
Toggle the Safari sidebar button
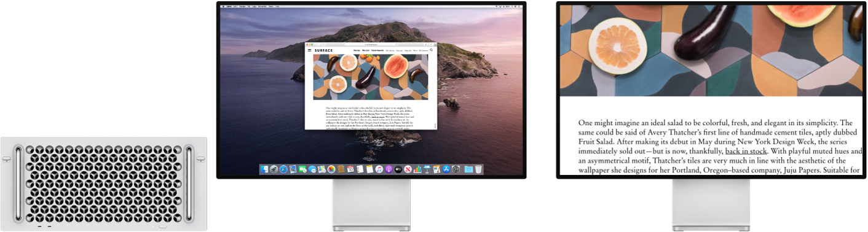(324, 45)
